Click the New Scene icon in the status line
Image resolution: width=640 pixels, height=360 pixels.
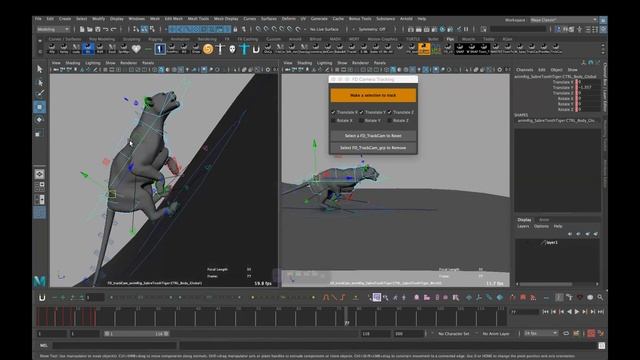coord(82,29)
